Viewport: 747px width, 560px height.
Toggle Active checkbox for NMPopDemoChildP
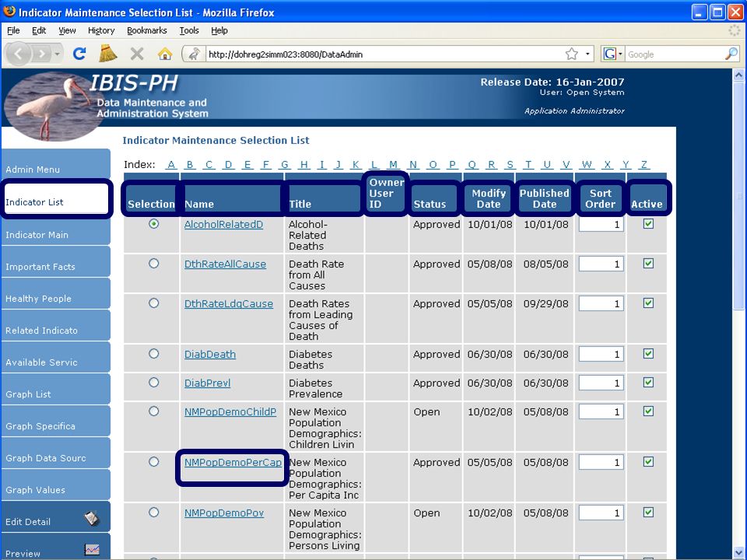tap(648, 411)
